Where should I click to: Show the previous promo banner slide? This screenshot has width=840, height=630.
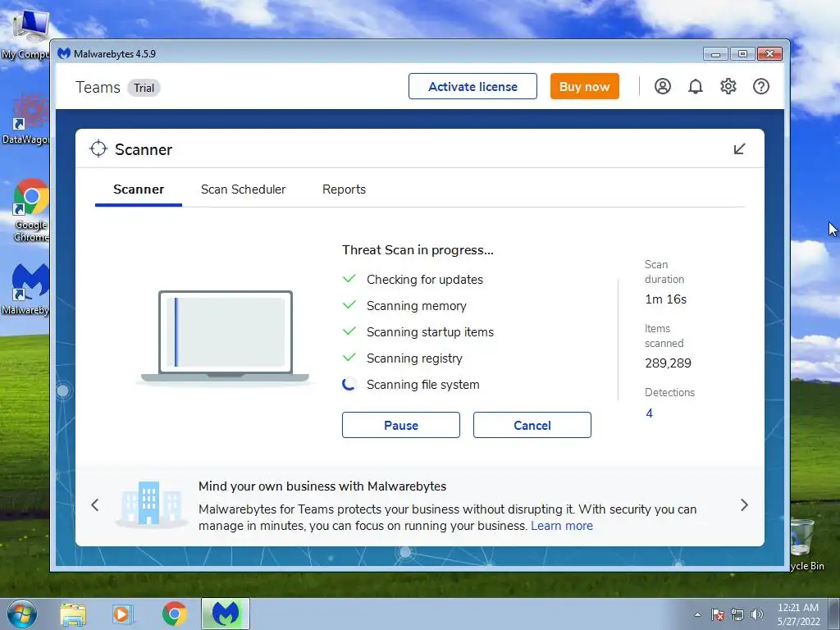95,504
